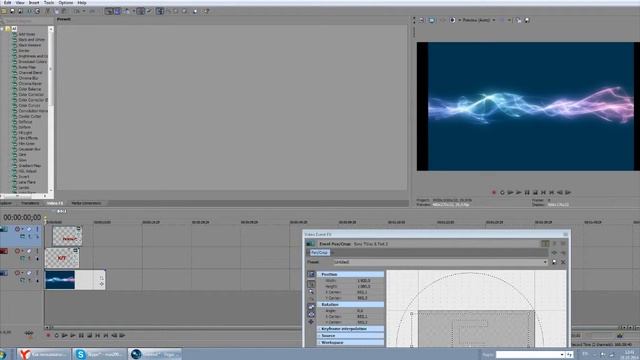Open the Edit menu
640x360 pixels.
[x=7, y=2]
